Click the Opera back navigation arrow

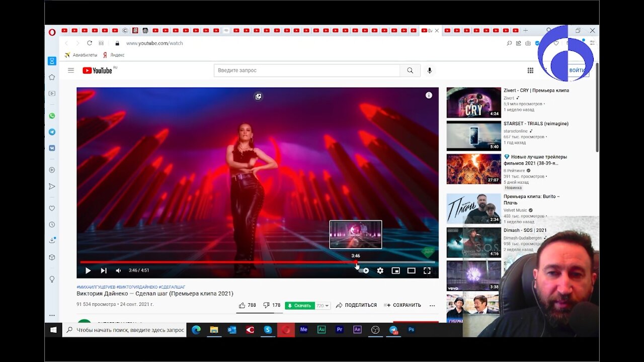pos(66,43)
